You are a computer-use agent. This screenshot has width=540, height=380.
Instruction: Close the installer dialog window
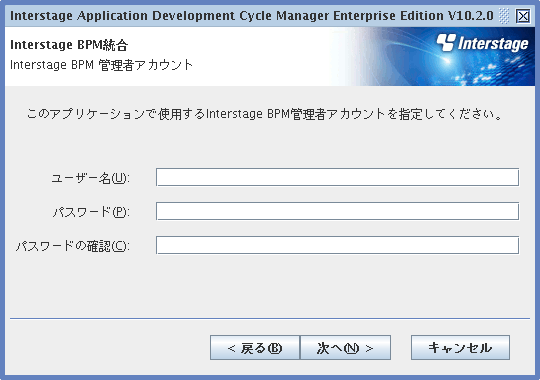click(x=523, y=16)
